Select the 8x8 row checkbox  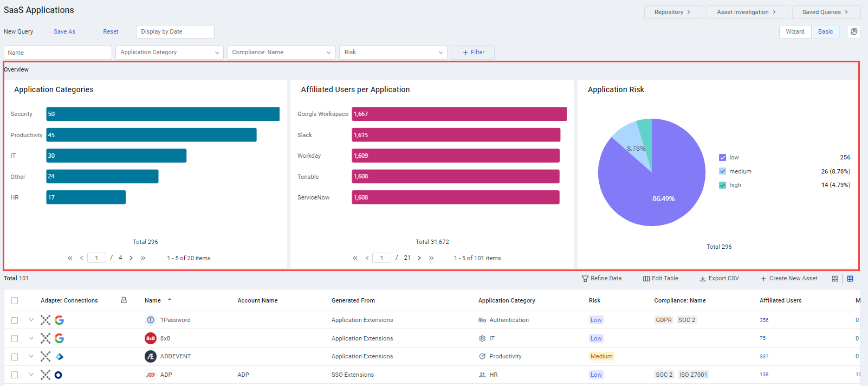click(x=15, y=338)
